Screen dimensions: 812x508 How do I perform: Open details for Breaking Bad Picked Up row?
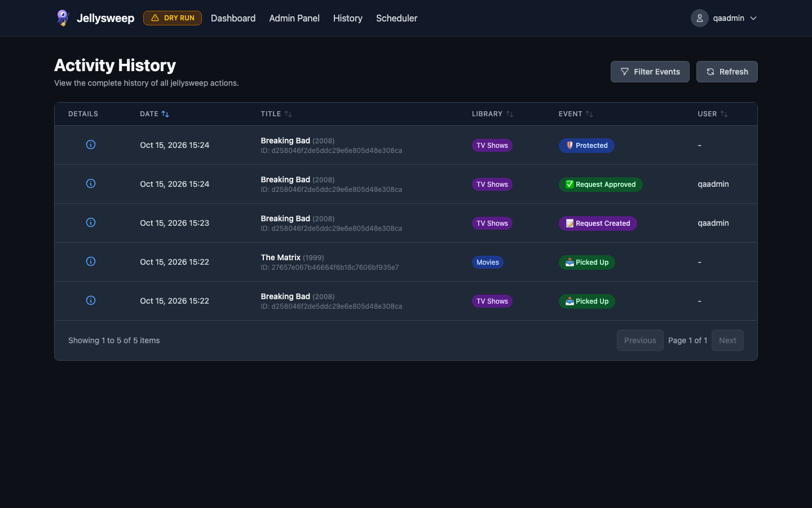coord(91,300)
